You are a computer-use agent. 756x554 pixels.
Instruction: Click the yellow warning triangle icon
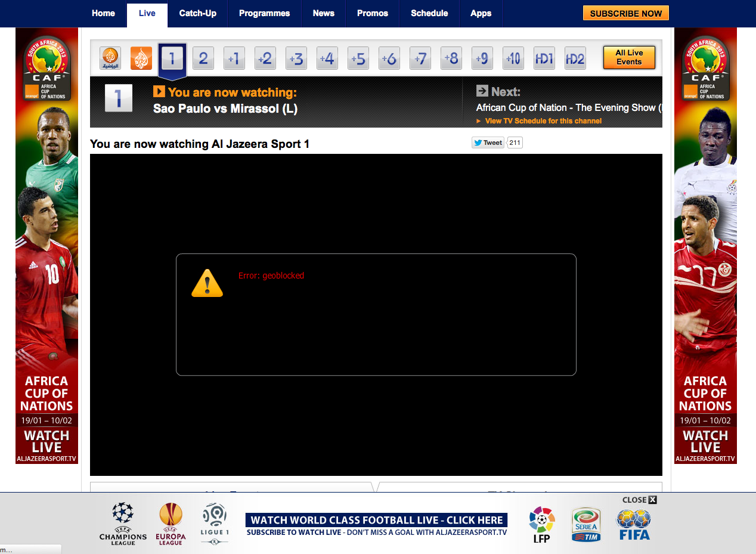[x=207, y=283]
